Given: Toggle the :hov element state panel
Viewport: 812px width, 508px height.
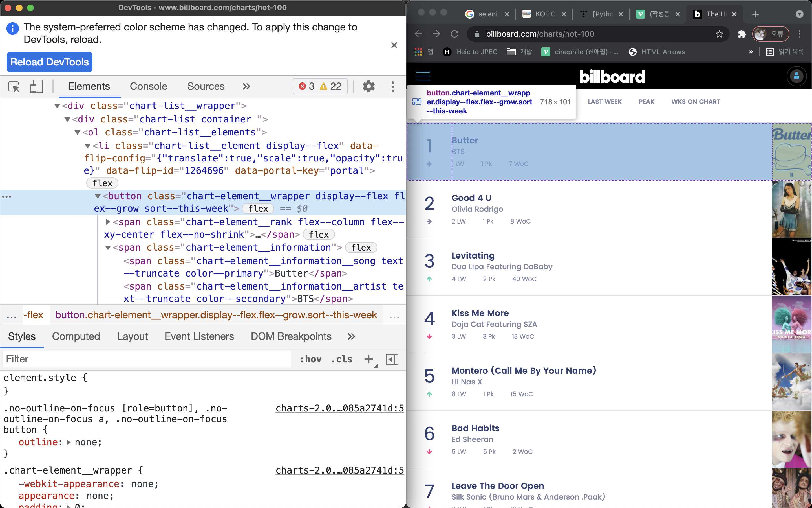Looking at the screenshot, I should pos(311,359).
